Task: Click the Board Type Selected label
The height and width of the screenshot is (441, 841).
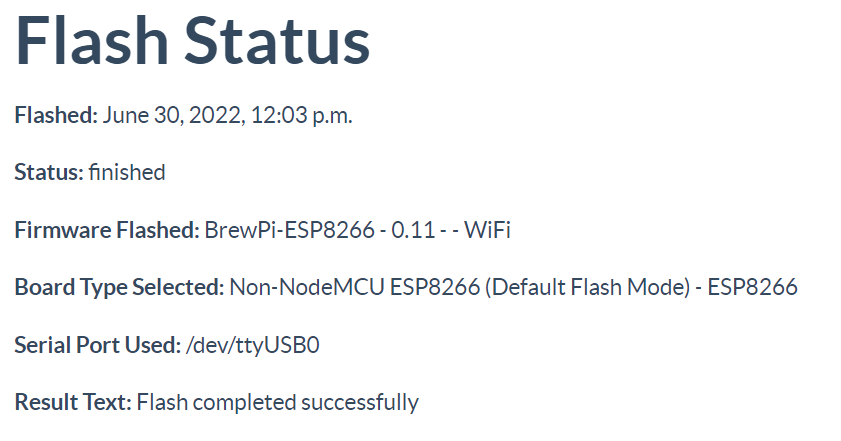Action: click(x=120, y=287)
